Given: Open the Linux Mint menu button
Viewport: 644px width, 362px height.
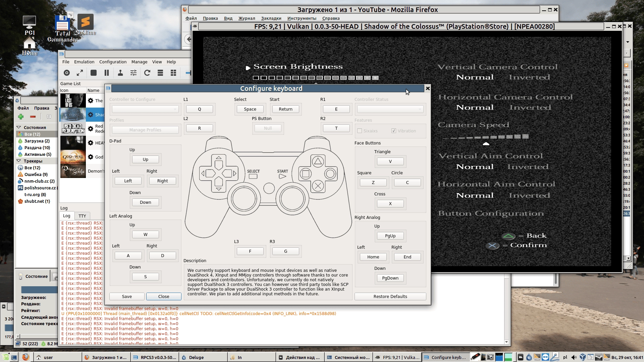Looking at the screenshot, I should (x=5, y=357).
